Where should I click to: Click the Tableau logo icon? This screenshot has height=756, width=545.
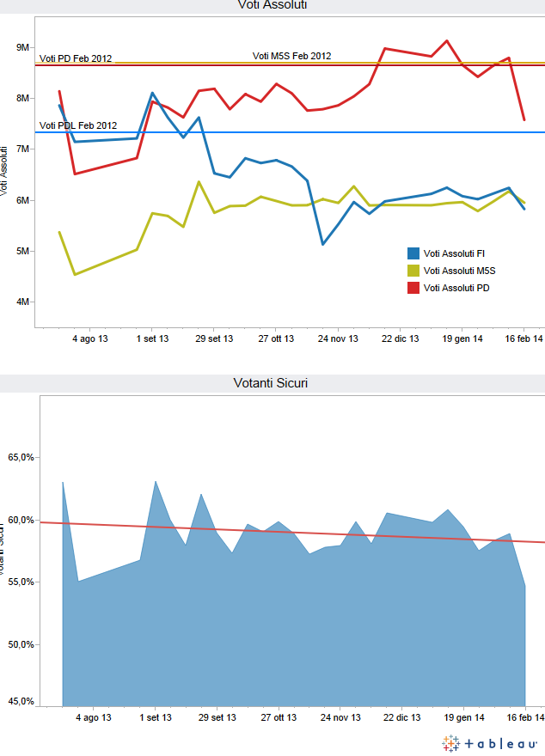(450, 742)
